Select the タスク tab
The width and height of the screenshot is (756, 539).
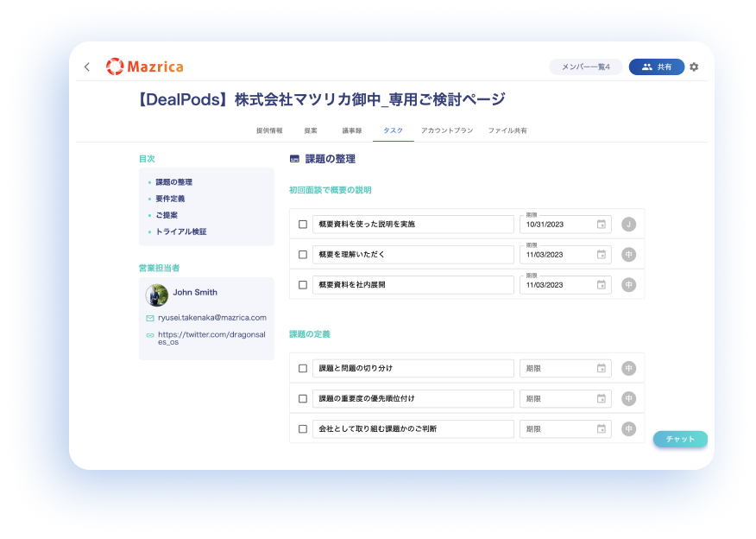[x=394, y=130]
